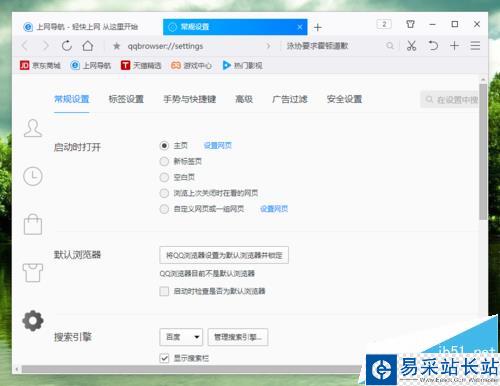500x386 pixels.
Task: Click the scrollbar up arrow
Action: [x=483, y=80]
